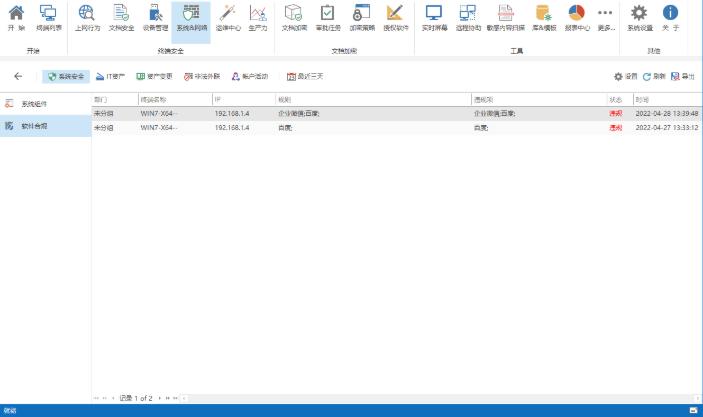
Task: Switch to the IT assets (IT资产) tab
Action: (x=110, y=76)
